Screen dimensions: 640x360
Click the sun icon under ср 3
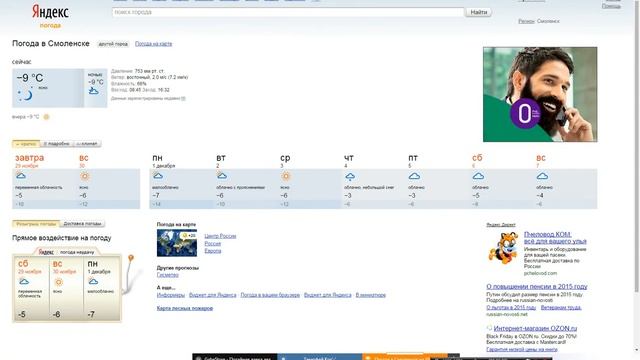pos(286,176)
